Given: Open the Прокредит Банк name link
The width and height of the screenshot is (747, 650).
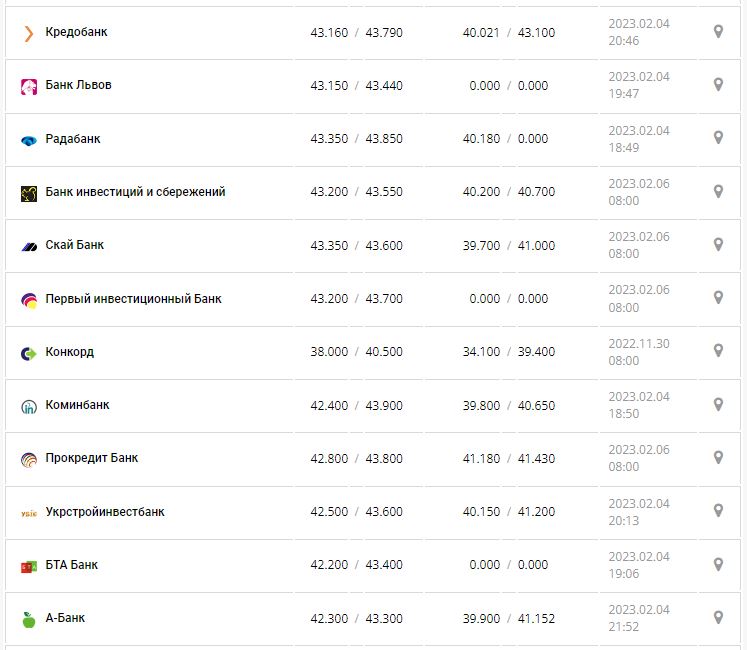Looking at the screenshot, I should (x=92, y=458).
